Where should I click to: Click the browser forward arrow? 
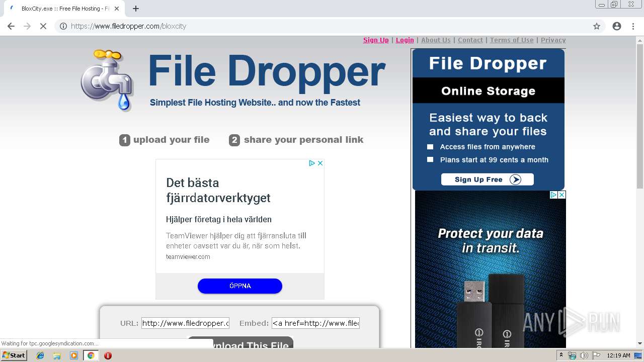point(27,26)
